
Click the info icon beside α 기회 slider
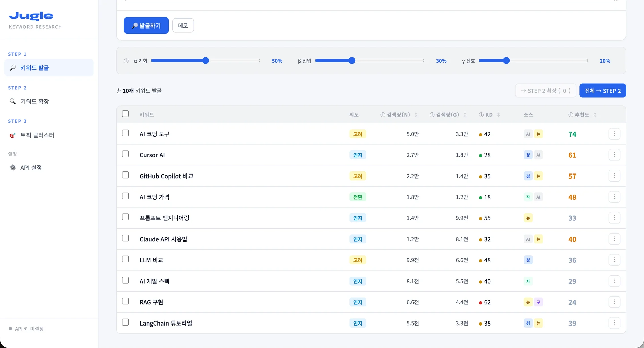coord(126,61)
